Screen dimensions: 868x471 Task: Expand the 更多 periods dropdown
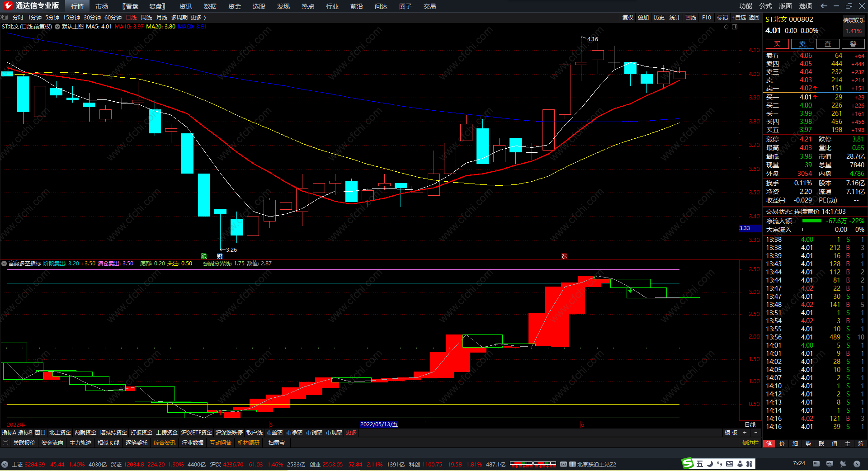[x=198, y=18]
